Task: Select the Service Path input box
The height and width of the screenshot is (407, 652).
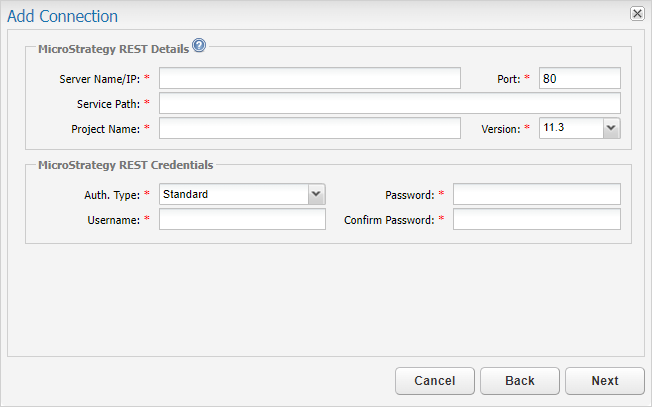Action: [x=390, y=103]
